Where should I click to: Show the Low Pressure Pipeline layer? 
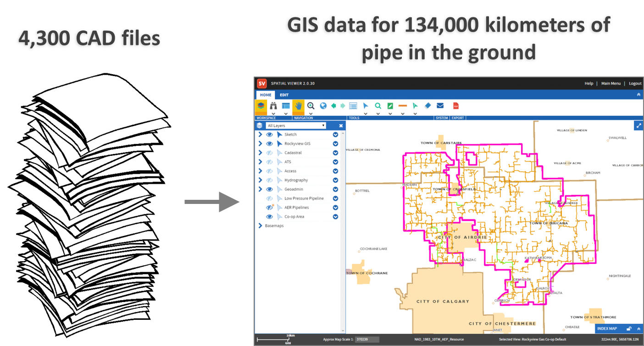(270, 198)
